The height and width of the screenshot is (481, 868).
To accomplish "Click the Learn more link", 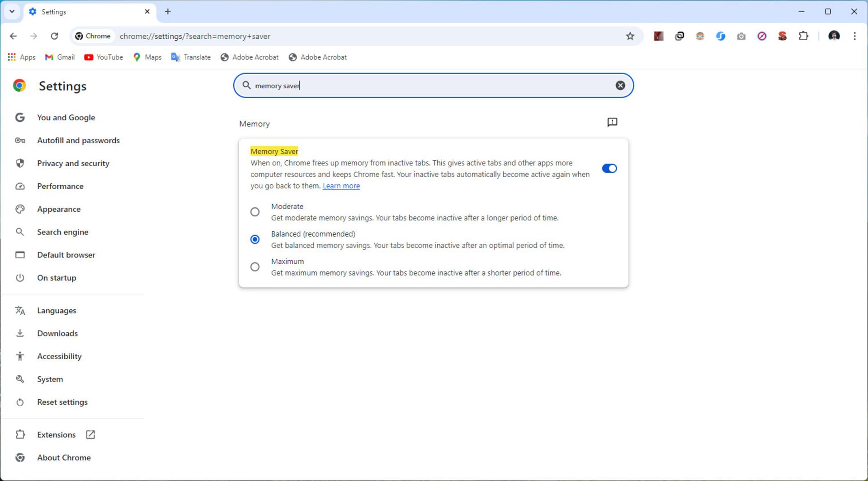I will click(x=341, y=186).
